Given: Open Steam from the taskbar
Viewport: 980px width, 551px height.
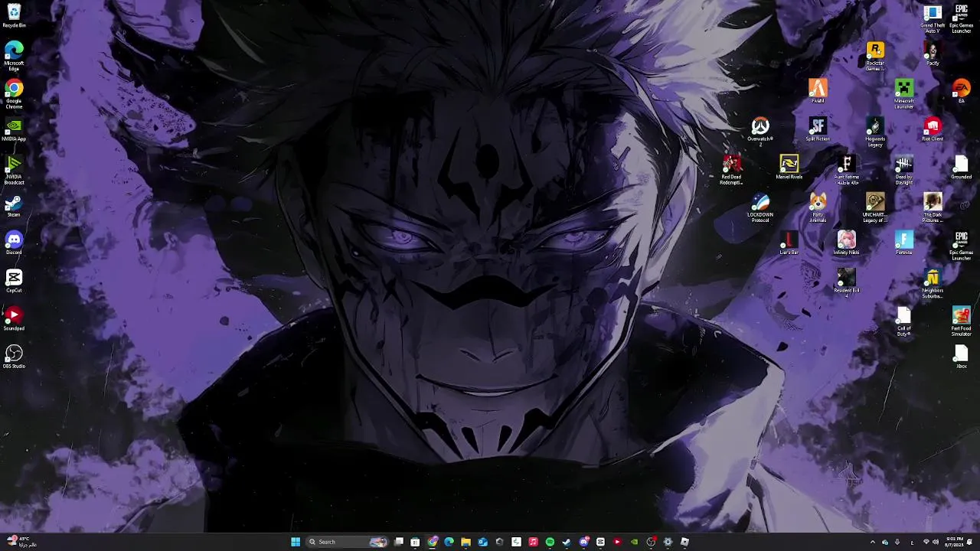Looking at the screenshot, I should point(567,542).
